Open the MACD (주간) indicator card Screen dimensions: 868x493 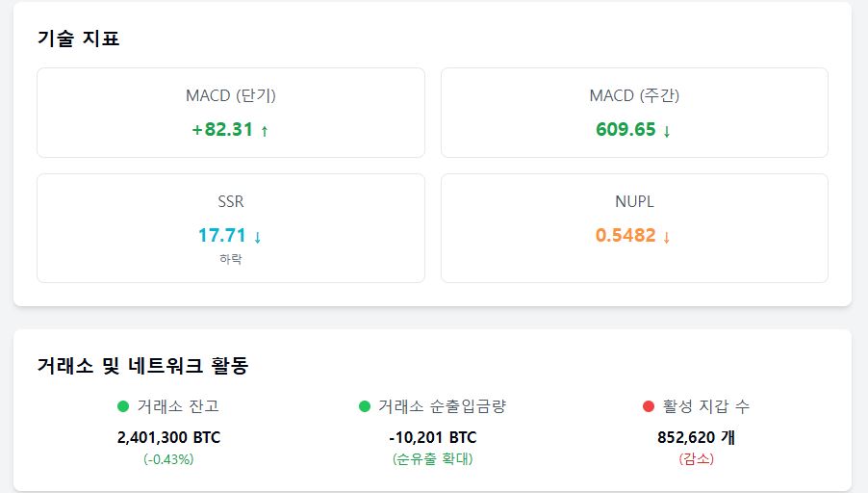coord(634,113)
